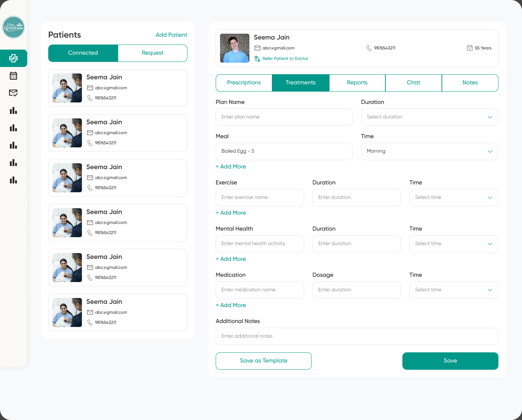The image size is (522, 420).
Task: Focus the Enter plan name field
Action: (284, 117)
